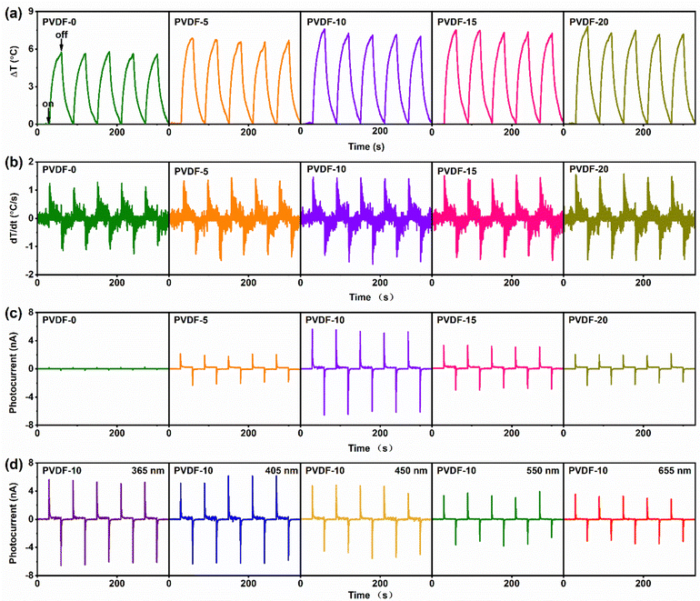Click the panel label "(b)"

pyautogui.click(x=13, y=162)
